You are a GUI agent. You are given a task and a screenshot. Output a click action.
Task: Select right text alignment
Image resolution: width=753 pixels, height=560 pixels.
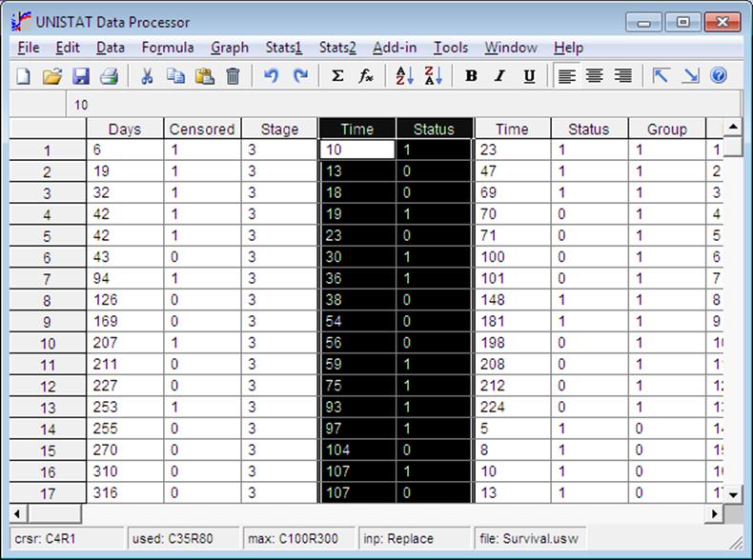point(623,76)
